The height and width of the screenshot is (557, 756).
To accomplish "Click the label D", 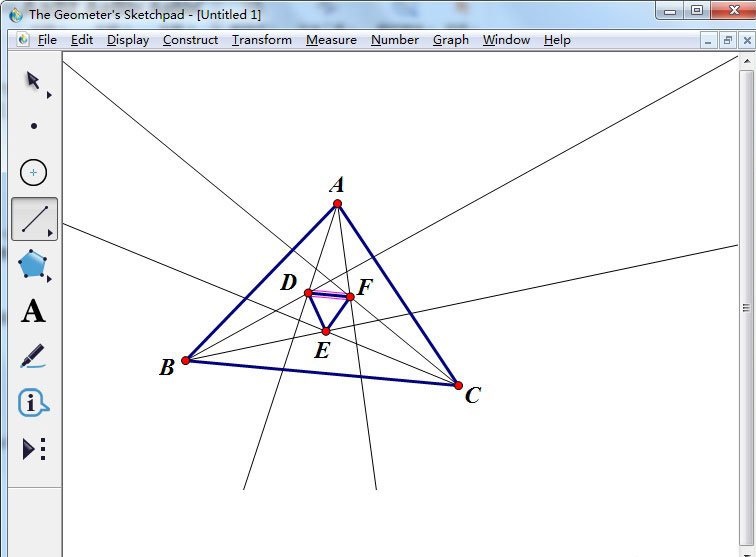I will tap(289, 282).
